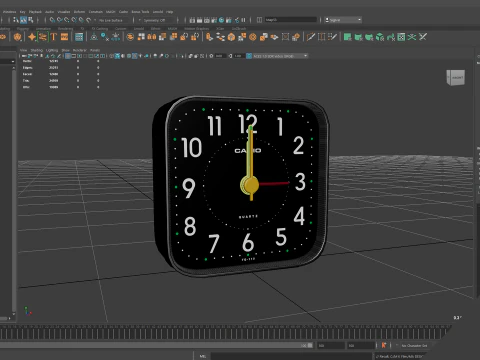Screen dimensions: 480x360
Task: Toggle the second highlighted icon in panel toolbar shading group
Action: click(x=135, y=56)
